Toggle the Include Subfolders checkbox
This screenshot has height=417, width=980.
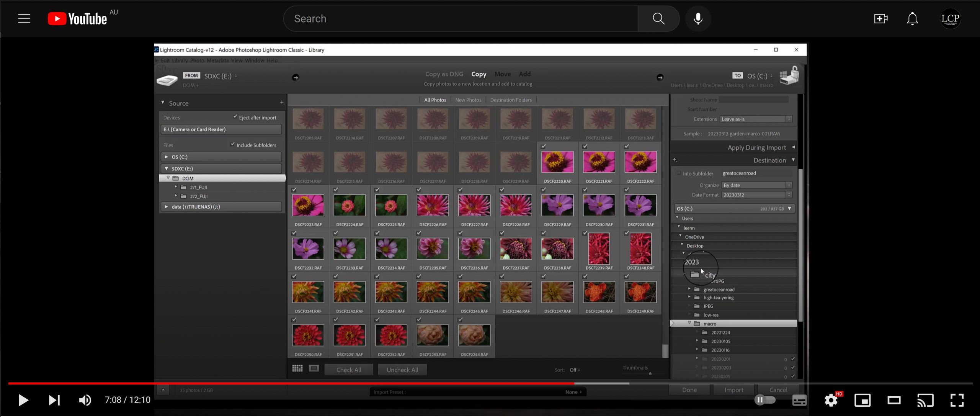tap(232, 144)
